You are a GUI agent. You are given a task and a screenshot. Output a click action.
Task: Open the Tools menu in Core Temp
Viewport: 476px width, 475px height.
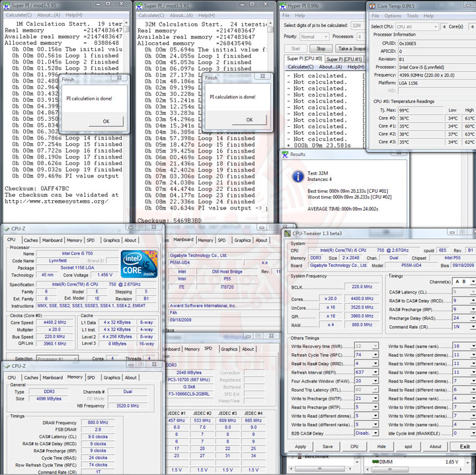click(413, 16)
